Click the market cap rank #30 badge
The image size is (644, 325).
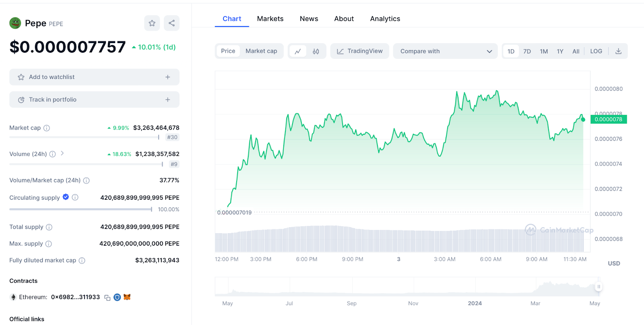(172, 137)
